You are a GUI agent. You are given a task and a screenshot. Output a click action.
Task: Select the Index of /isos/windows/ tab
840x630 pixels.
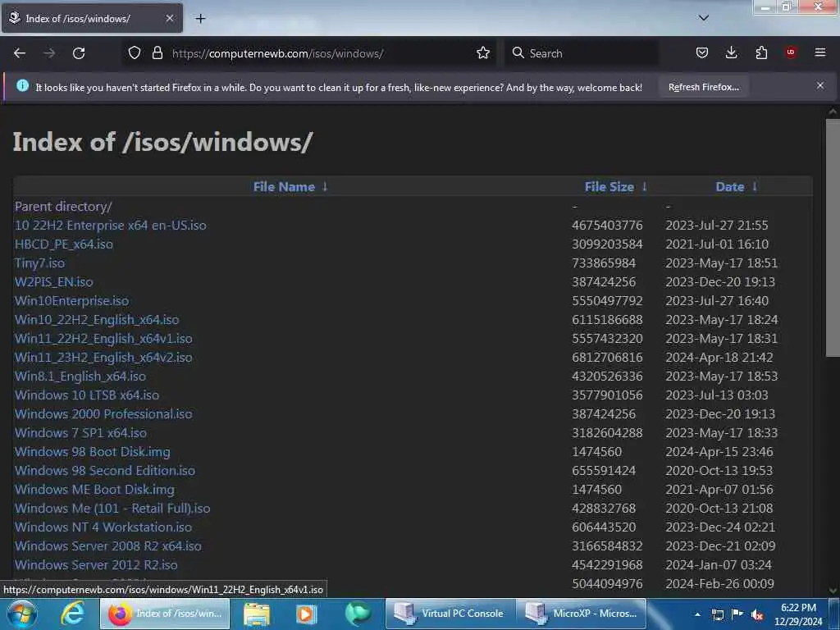(92, 18)
